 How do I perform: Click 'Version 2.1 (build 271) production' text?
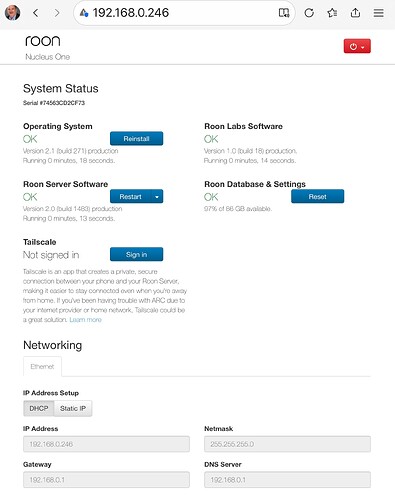click(71, 151)
